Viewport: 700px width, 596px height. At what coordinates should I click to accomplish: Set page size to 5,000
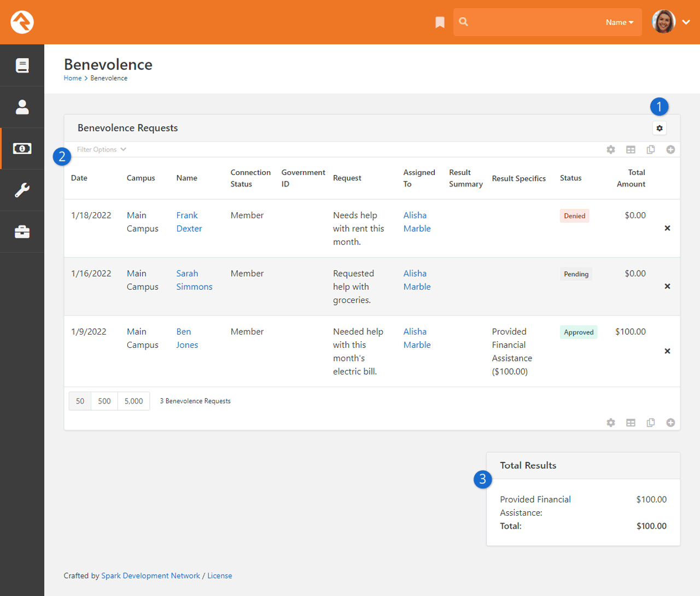134,401
